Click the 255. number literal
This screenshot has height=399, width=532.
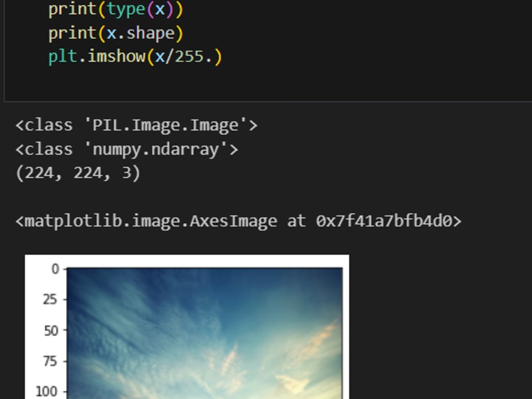tap(194, 56)
